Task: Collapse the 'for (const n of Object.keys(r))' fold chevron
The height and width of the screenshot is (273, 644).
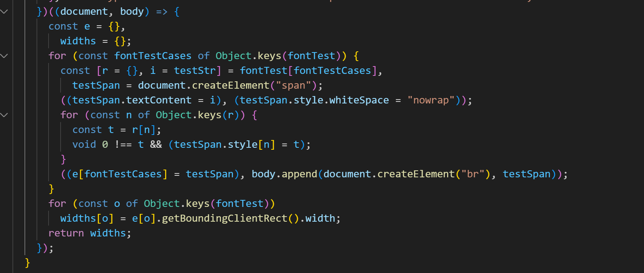Action: point(4,115)
